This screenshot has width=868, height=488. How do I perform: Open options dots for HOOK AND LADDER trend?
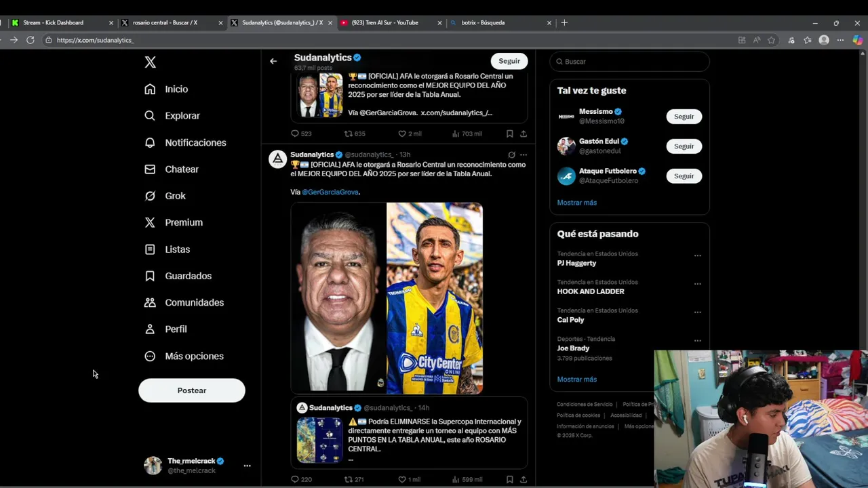697,284
